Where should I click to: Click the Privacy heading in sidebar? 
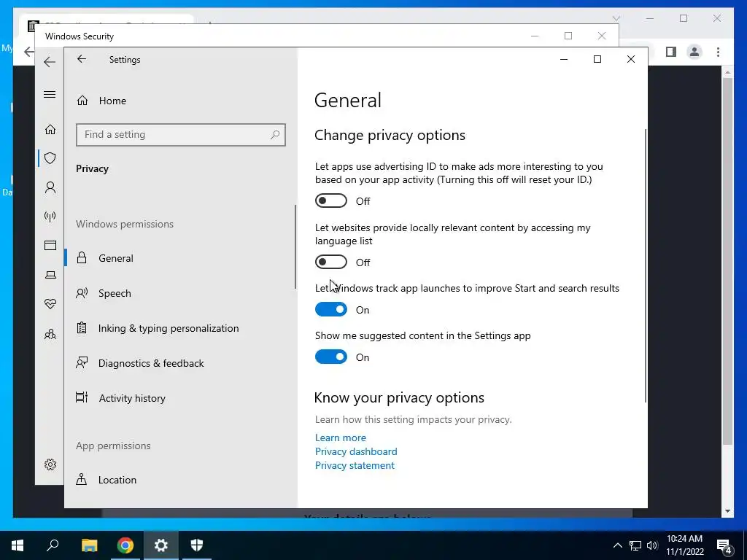click(x=93, y=168)
